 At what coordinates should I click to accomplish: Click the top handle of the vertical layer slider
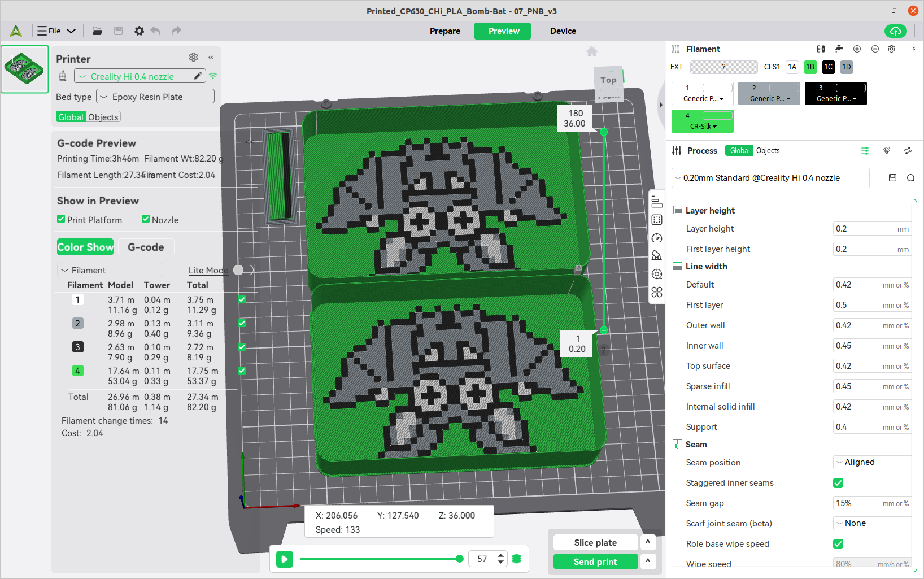(604, 132)
